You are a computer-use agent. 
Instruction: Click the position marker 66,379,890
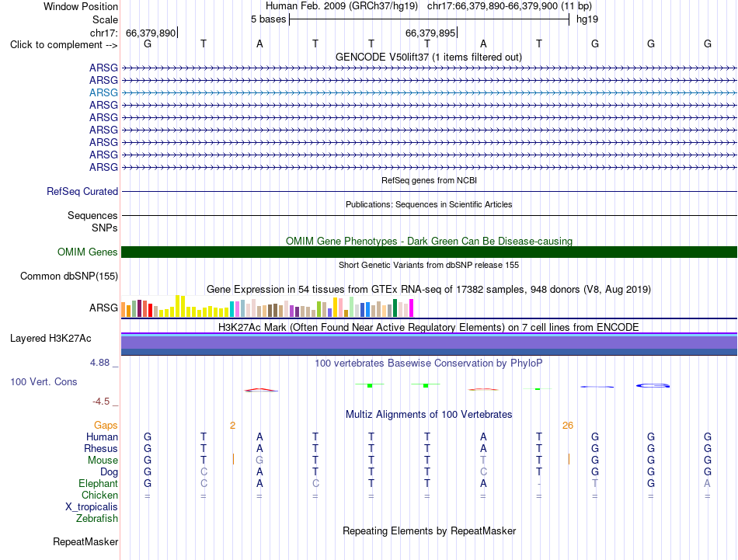pos(151,33)
